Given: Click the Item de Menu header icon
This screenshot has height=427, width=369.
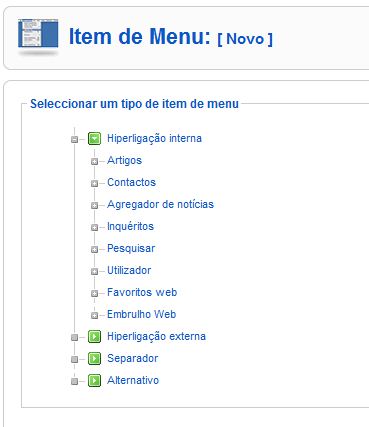Looking at the screenshot, I should coord(38,36).
